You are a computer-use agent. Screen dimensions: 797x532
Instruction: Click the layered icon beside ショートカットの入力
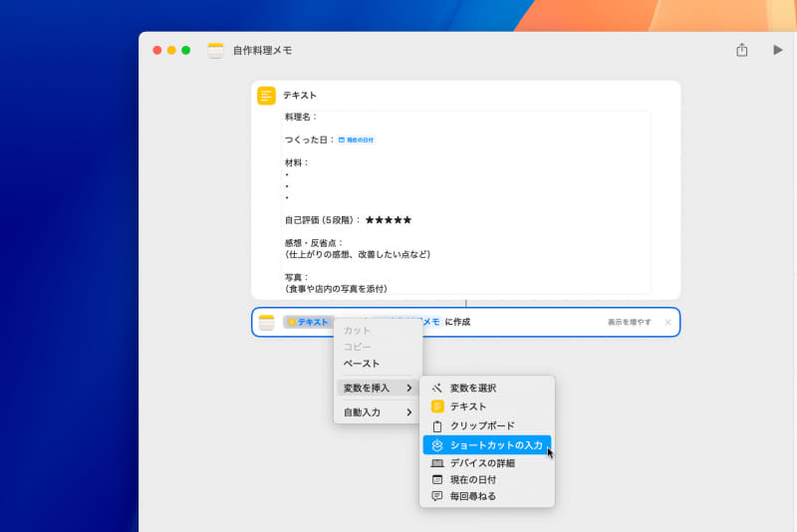click(x=437, y=445)
